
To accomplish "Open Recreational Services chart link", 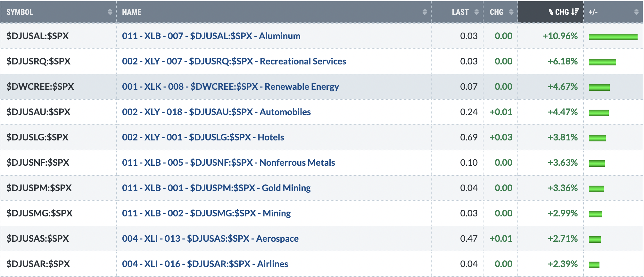I will coord(234,61).
